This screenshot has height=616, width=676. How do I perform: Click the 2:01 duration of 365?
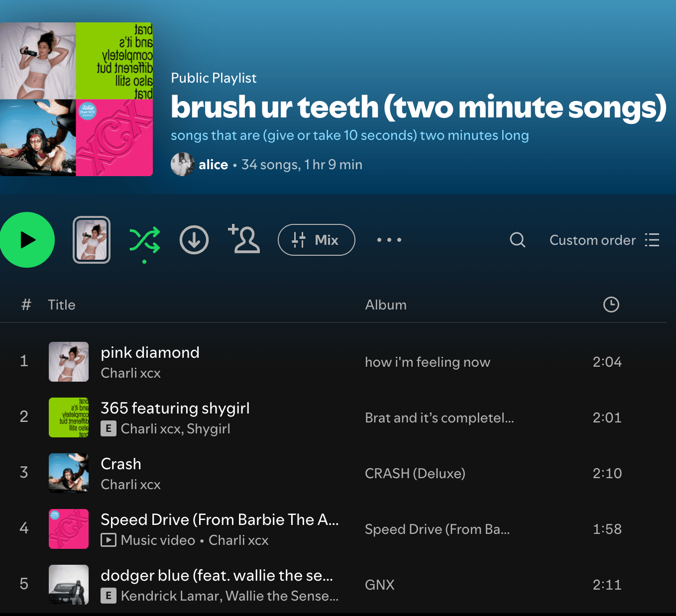pyautogui.click(x=607, y=417)
